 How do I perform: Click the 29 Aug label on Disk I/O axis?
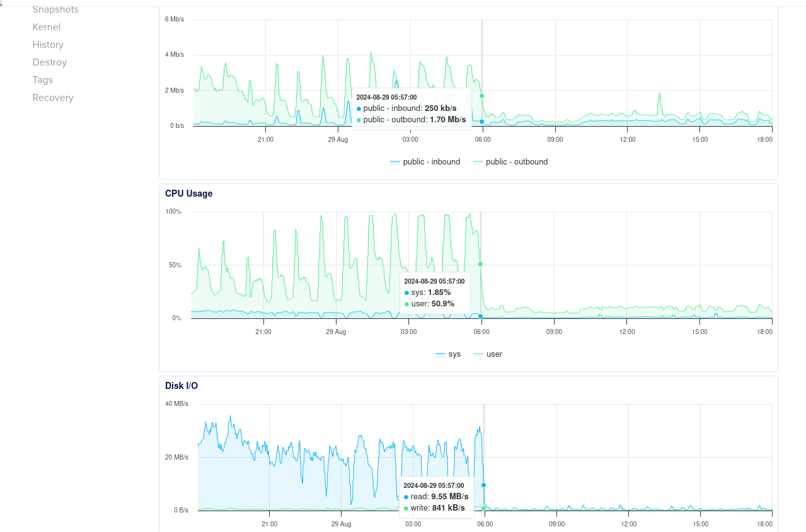[340, 524]
